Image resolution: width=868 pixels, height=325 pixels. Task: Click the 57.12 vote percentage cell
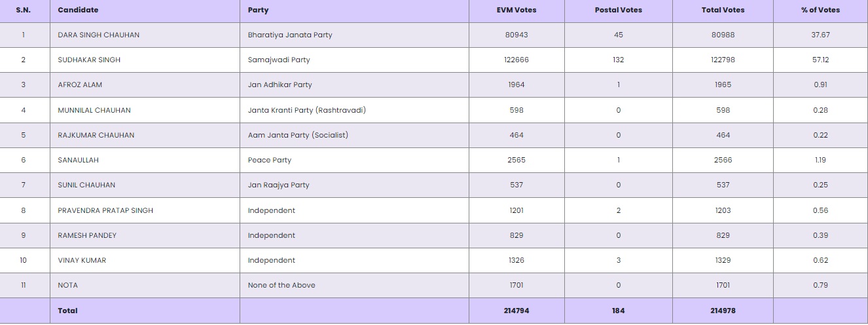click(x=820, y=60)
